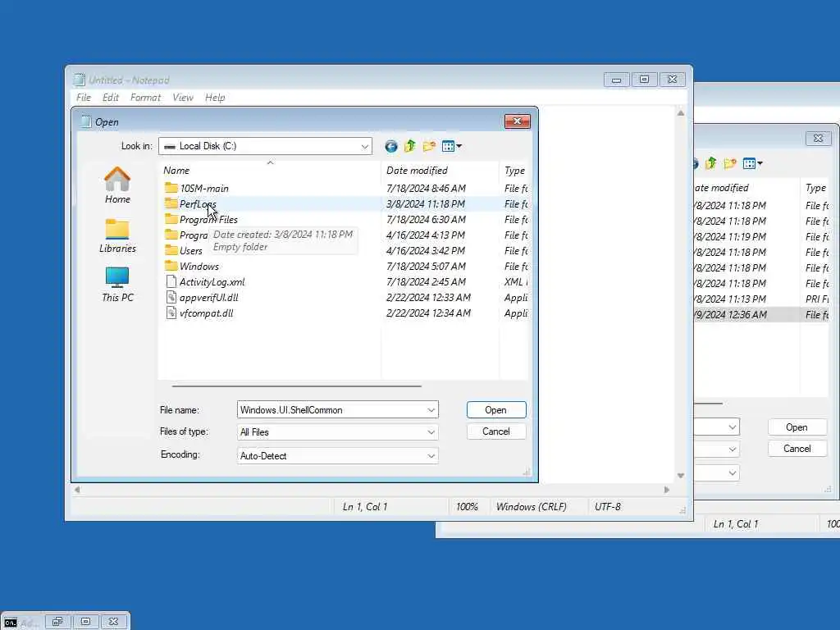Expand the Encoding Auto-Detect dropdown

pyautogui.click(x=431, y=456)
